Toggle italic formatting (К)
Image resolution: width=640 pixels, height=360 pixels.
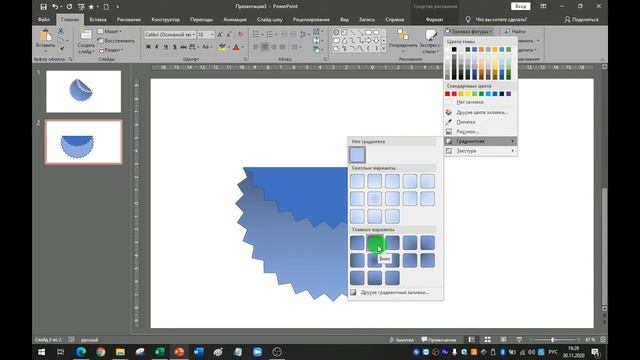click(157, 47)
